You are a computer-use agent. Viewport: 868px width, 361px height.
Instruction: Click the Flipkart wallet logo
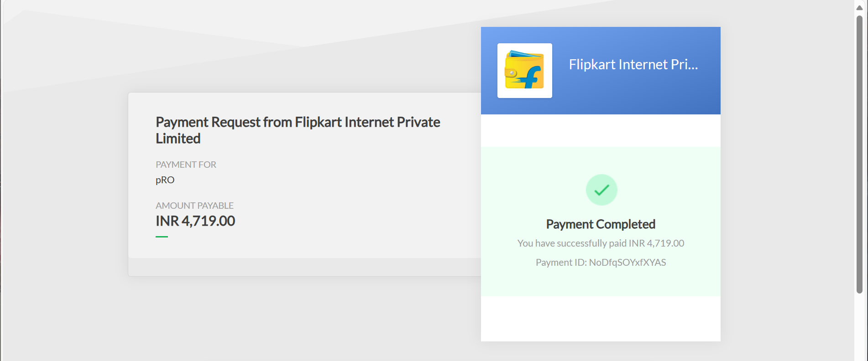(x=524, y=71)
